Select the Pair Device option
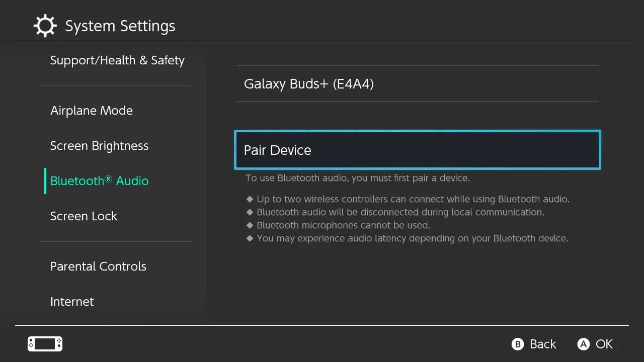The width and height of the screenshot is (644, 362). pos(277,150)
